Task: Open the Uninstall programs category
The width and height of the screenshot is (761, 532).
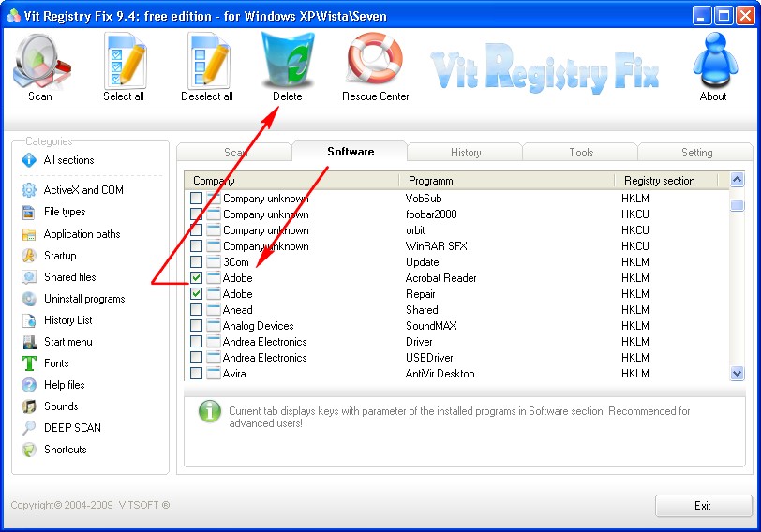Action: tap(73, 299)
